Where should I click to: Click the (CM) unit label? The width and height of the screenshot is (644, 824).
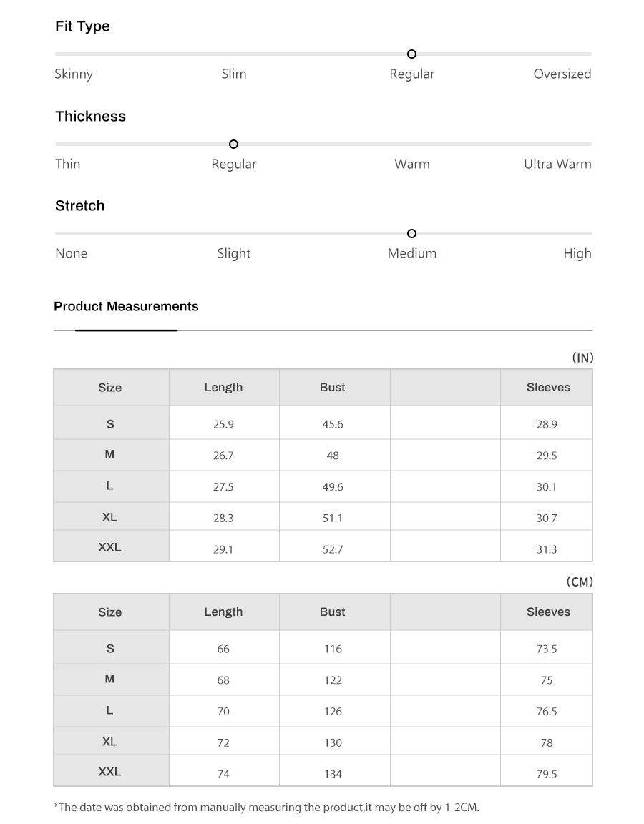coord(580,582)
